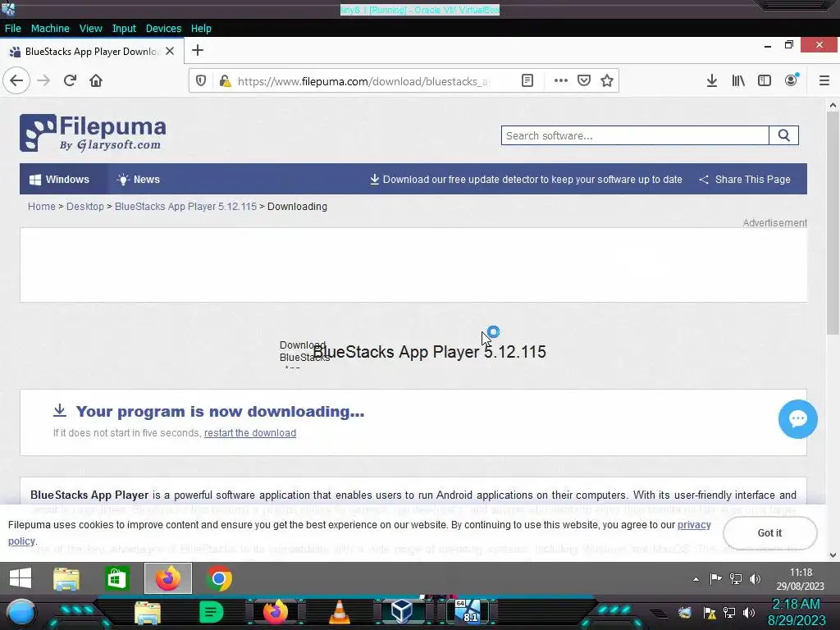Open page actions three-dot menu
Image resolution: width=840 pixels, height=630 pixels.
pos(560,81)
